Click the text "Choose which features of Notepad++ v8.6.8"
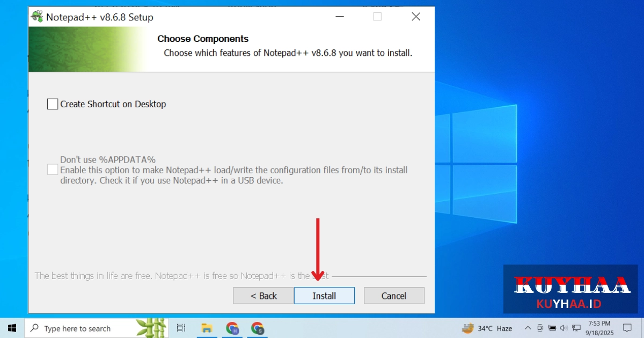 pyautogui.click(x=251, y=53)
